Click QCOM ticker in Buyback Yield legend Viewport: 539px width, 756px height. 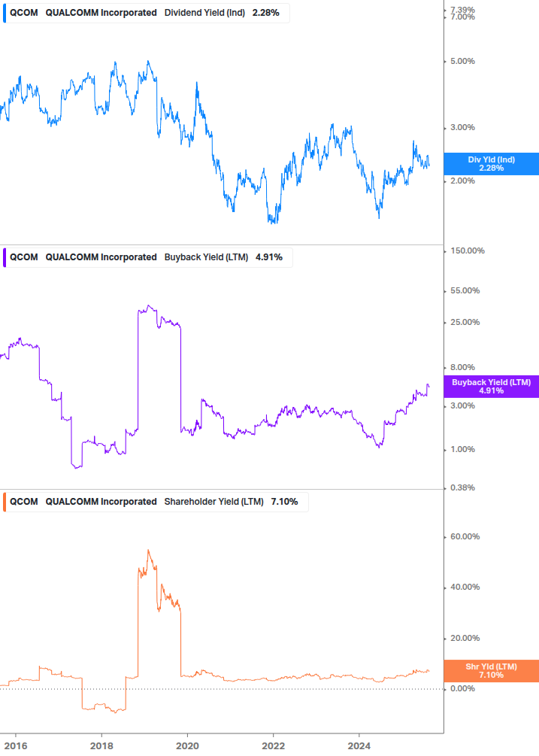(24, 257)
